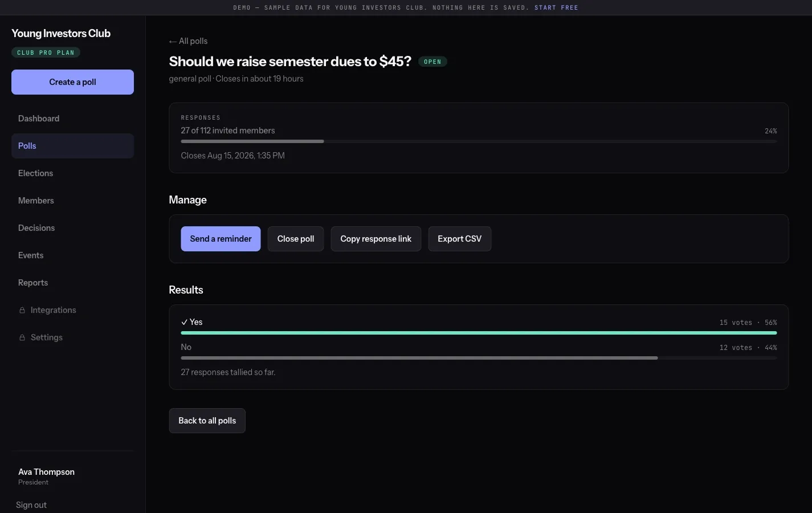Click the 24% response rate value

[771, 131]
